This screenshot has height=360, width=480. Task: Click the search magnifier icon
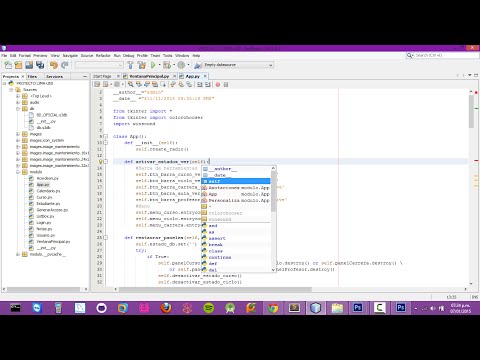409,55
